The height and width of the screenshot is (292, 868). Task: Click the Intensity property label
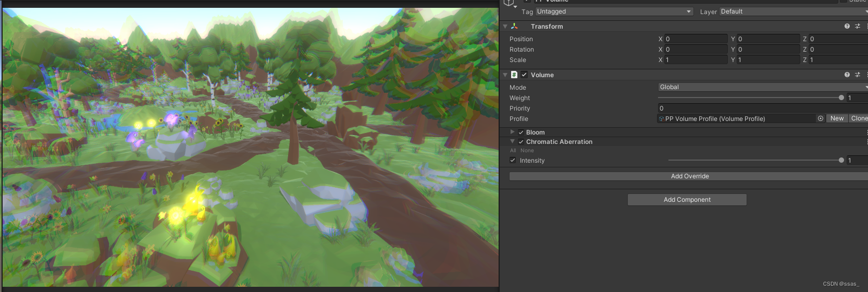[x=532, y=161]
